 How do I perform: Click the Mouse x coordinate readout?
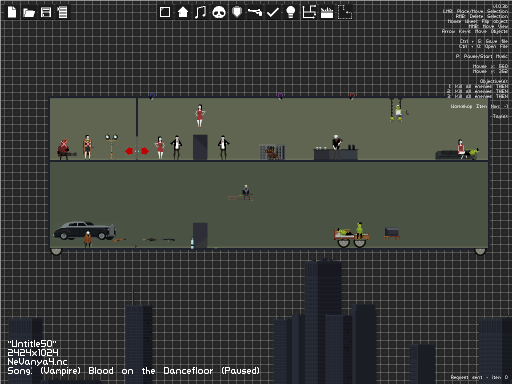(x=490, y=66)
